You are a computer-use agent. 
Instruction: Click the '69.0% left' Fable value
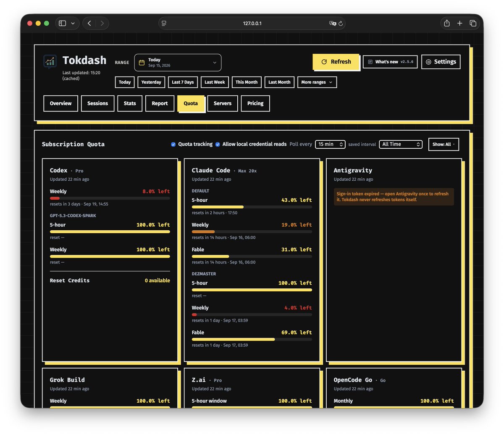point(297,332)
